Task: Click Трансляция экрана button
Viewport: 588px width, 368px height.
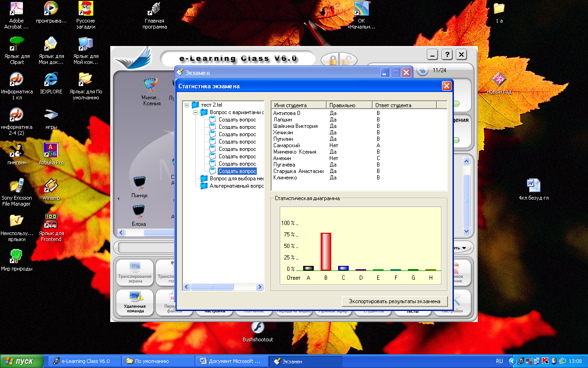Action: coord(135,273)
